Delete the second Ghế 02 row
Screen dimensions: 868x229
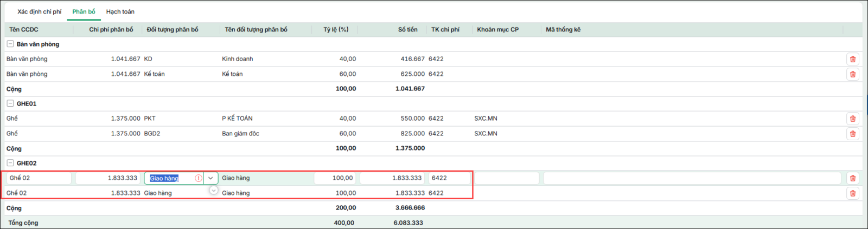click(x=852, y=193)
